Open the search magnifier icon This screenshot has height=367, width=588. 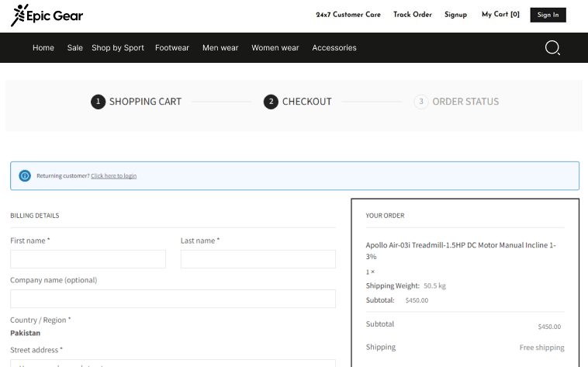click(552, 48)
